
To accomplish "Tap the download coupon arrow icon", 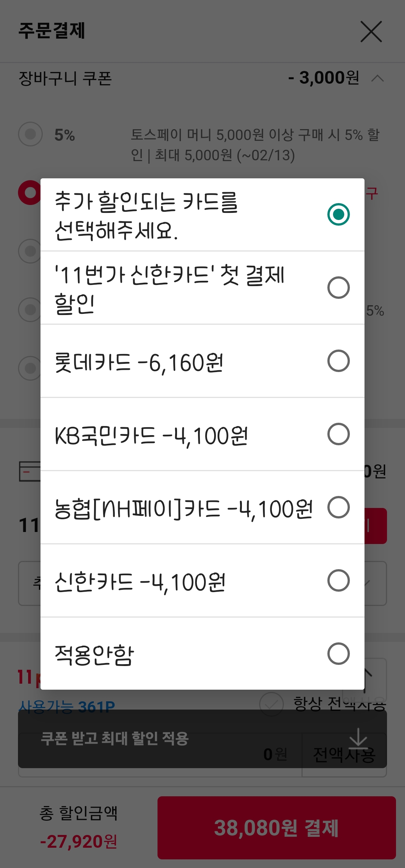I will [358, 738].
